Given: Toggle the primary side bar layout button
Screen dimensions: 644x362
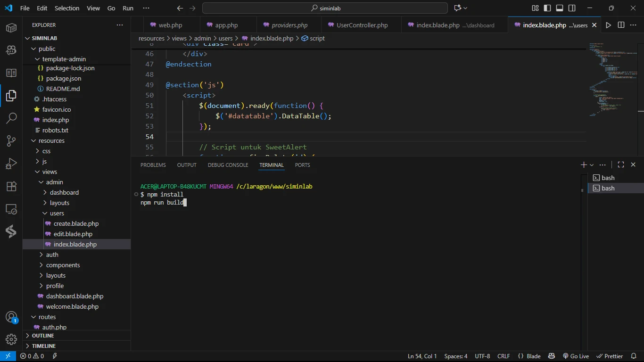Looking at the screenshot, I should pyautogui.click(x=547, y=8).
